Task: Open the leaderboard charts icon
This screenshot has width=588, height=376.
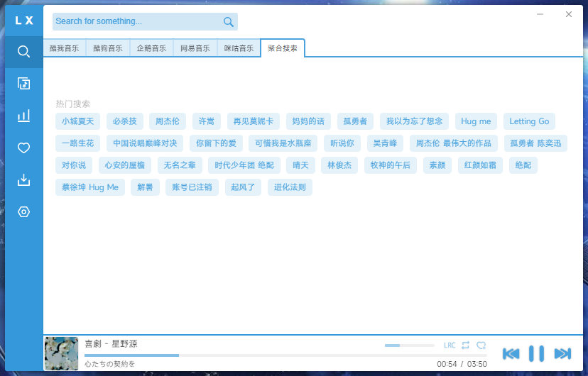Action: pos(24,116)
